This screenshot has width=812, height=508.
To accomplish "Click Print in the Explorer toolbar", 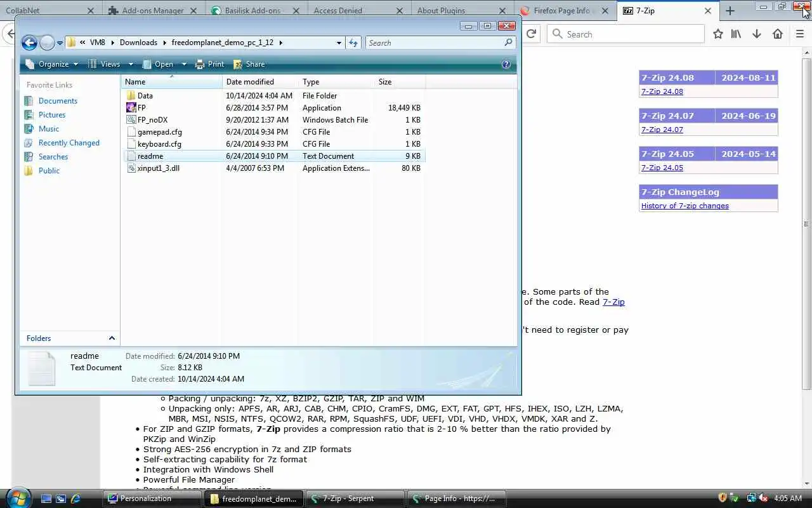I will point(209,64).
